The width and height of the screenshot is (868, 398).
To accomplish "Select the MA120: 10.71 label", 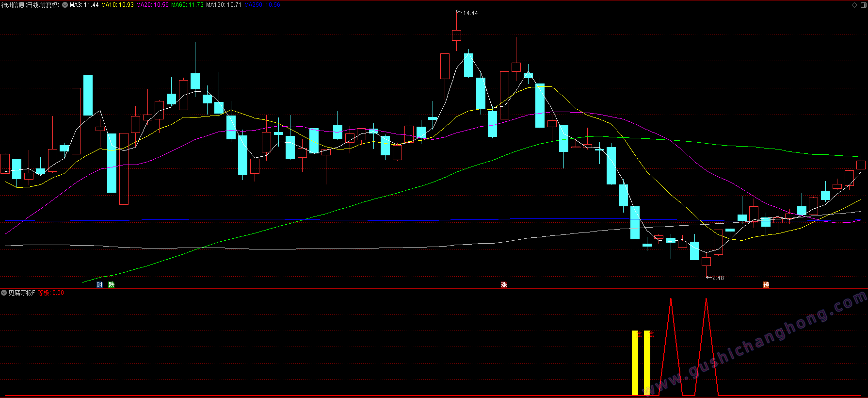I will [224, 5].
